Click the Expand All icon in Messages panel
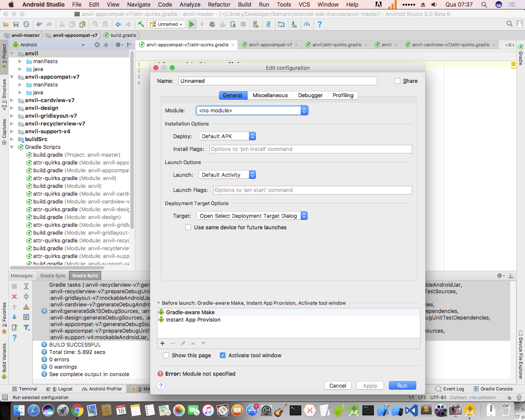 (x=26, y=286)
